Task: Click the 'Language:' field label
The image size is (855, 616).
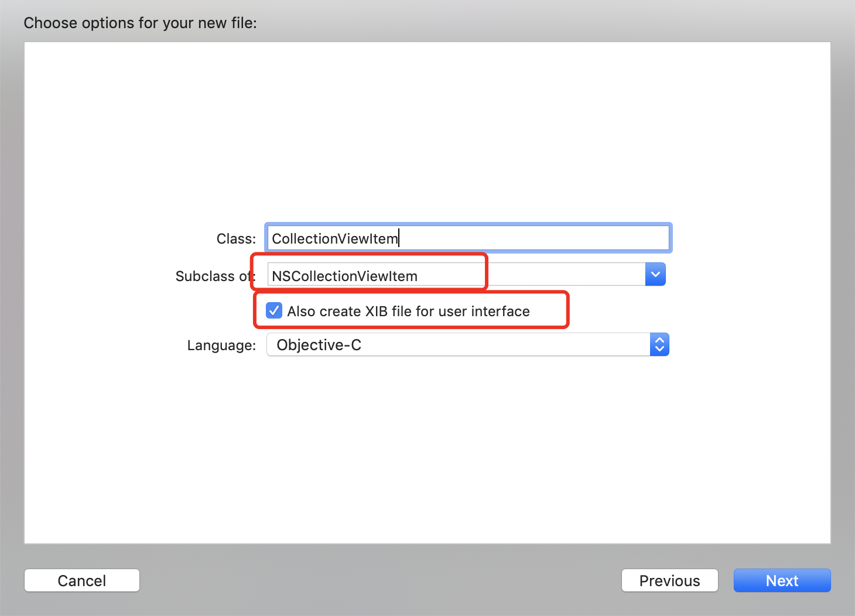Action: click(x=221, y=345)
